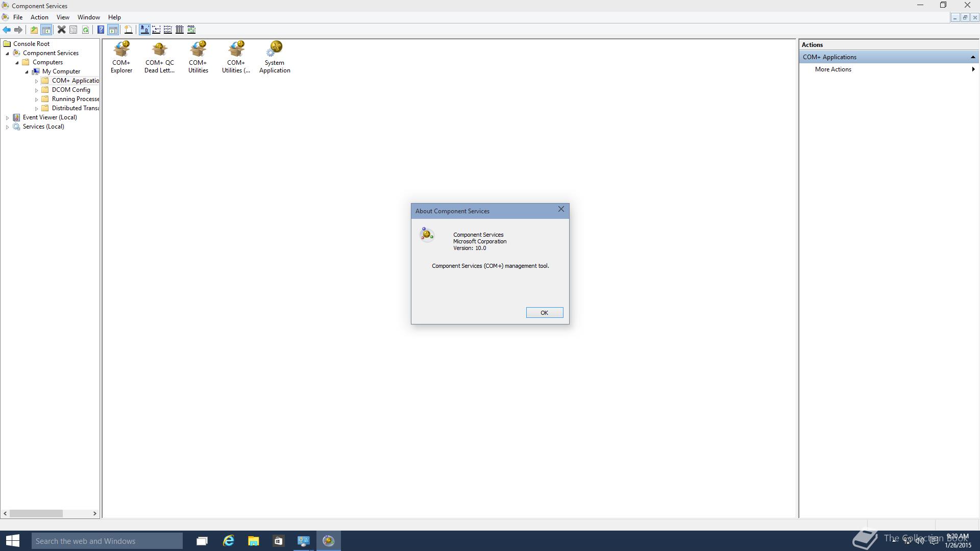Image resolution: width=980 pixels, height=551 pixels.
Task: Open the Windows Start button
Action: tap(12, 541)
